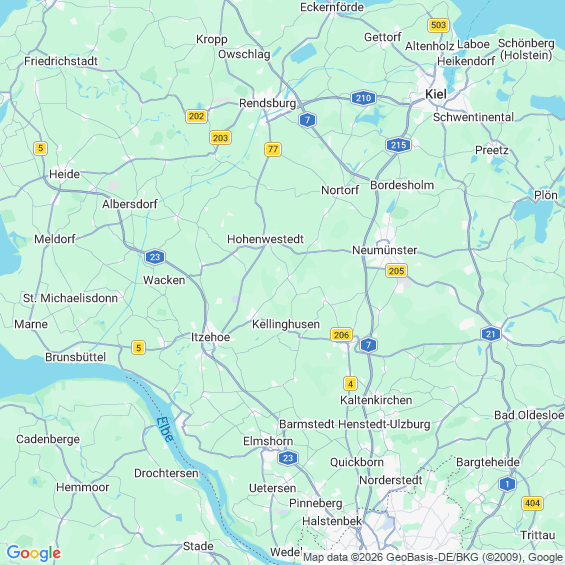The height and width of the screenshot is (565, 565).
Task: Click the yellow 205 shield near Neumünster
Action: [x=396, y=271]
